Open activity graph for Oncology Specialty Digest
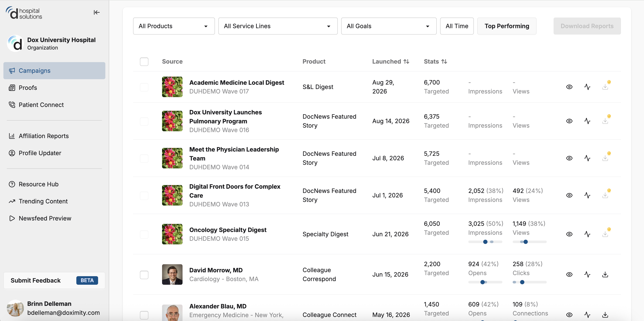644x321 pixels. pos(587,234)
